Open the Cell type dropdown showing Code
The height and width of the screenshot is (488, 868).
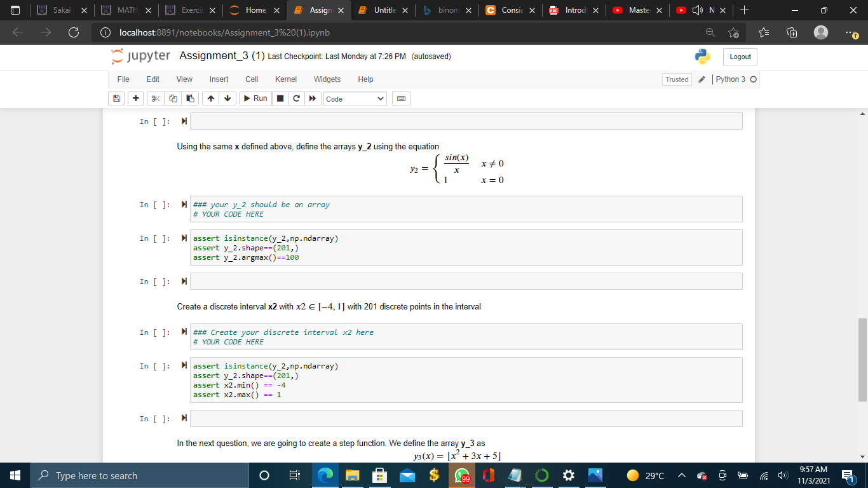pos(355,98)
